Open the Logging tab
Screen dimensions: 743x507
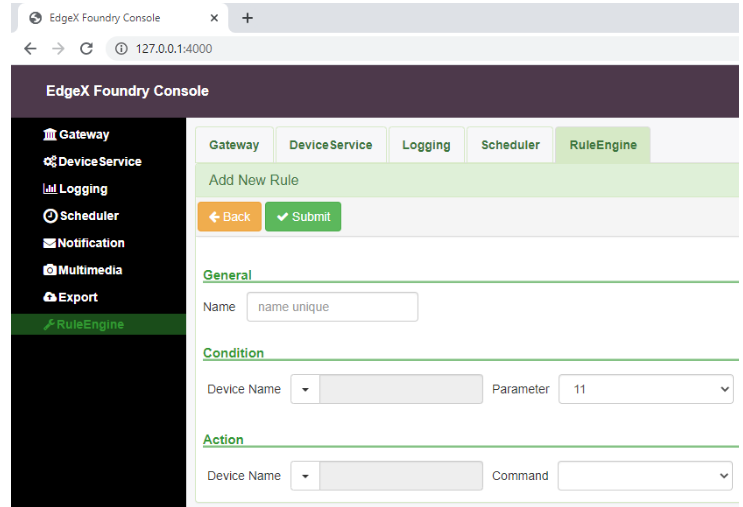[426, 145]
